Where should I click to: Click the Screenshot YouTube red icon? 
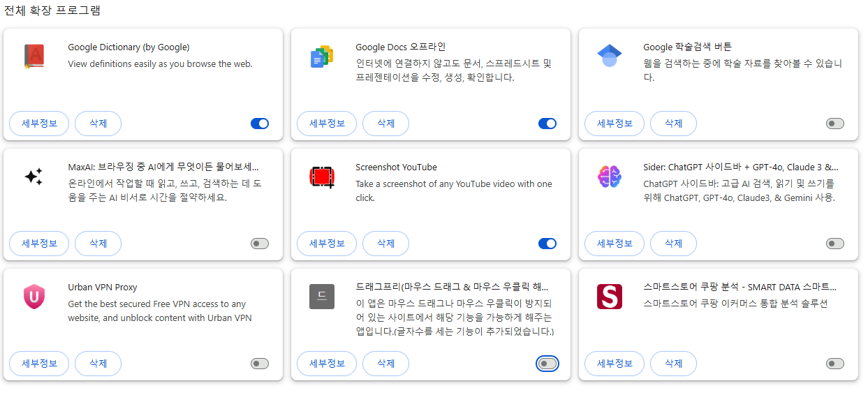[x=322, y=177]
